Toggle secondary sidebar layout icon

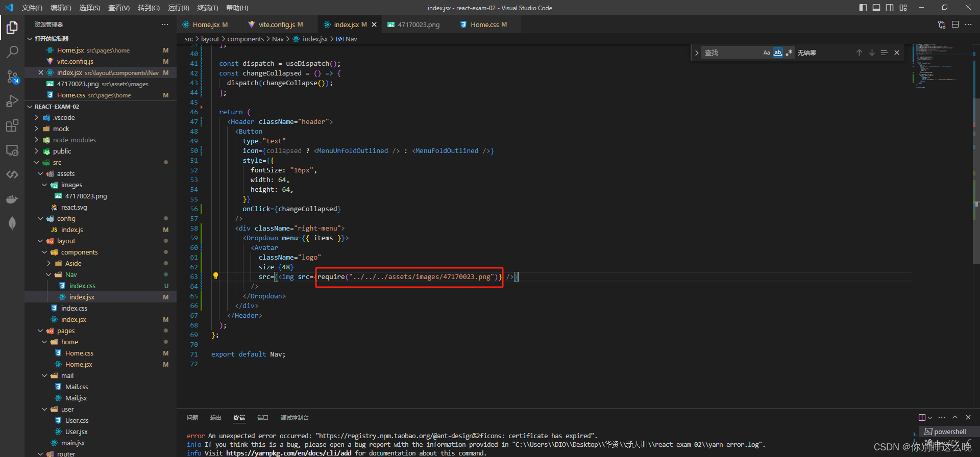(890, 8)
